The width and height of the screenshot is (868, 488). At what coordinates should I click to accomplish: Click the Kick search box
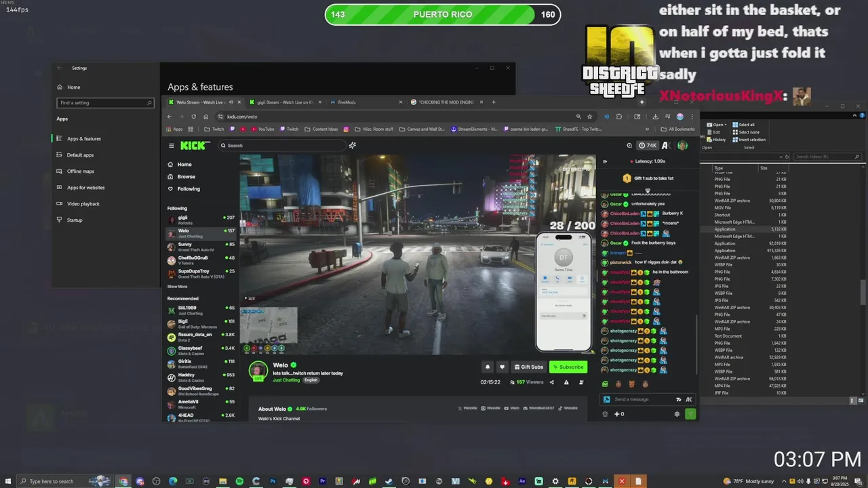click(x=283, y=145)
